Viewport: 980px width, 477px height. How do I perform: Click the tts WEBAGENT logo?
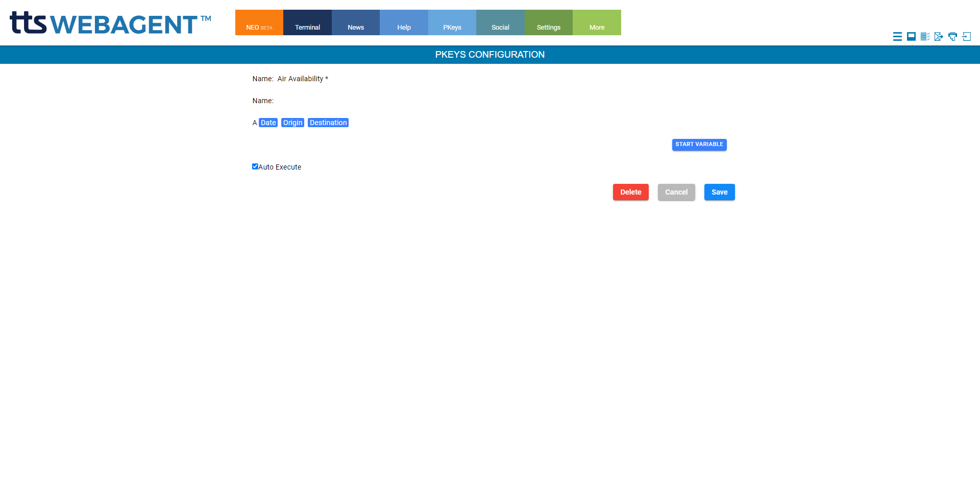(110, 23)
